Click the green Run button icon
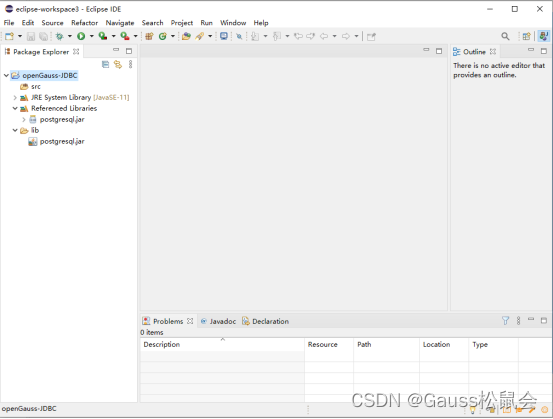The height and width of the screenshot is (419, 553). [81, 36]
